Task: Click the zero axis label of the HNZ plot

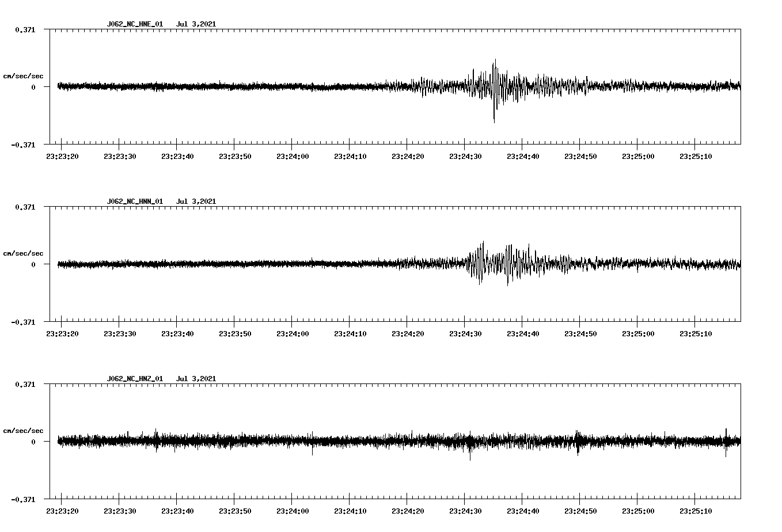Action: click(33, 442)
